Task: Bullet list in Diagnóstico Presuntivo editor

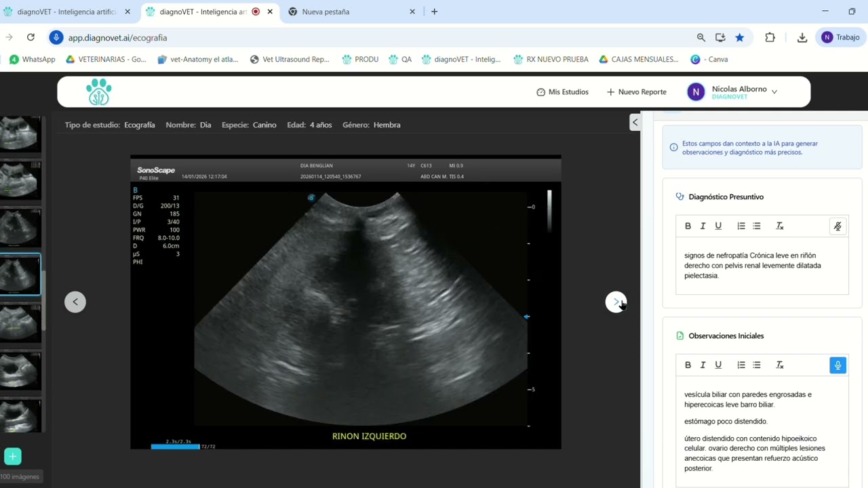Action: pos(757,226)
